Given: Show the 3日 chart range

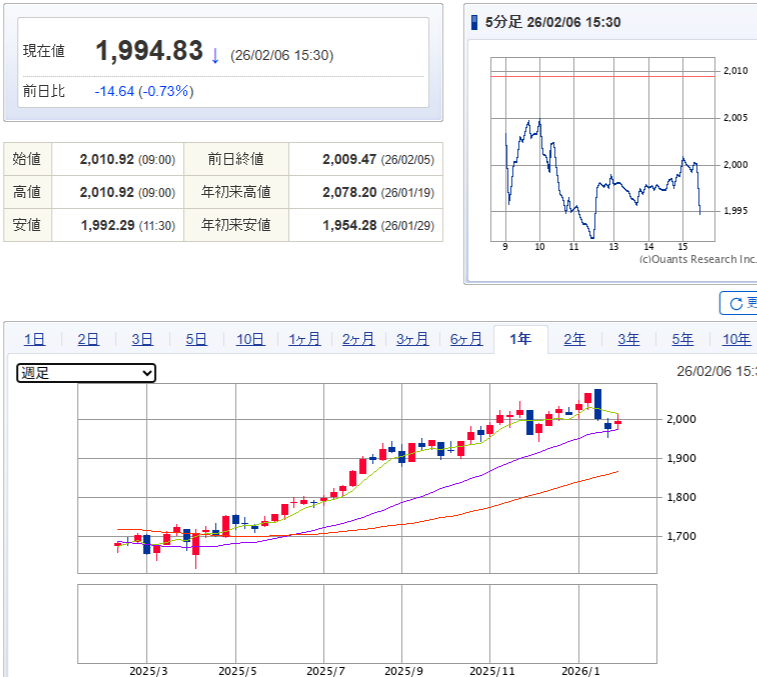Looking at the screenshot, I should pos(142,339).
